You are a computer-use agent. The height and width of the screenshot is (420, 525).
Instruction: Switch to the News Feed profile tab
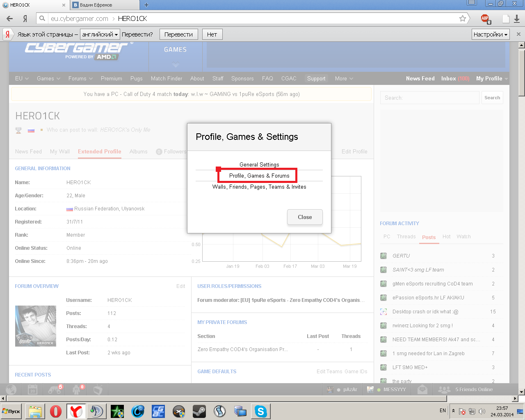28,151
